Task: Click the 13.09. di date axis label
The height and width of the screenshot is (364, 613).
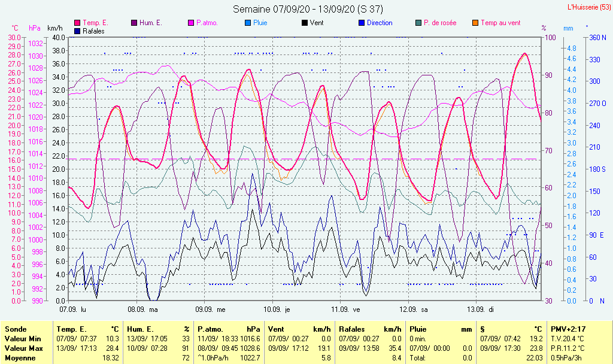Action: [x=481, y=310]
